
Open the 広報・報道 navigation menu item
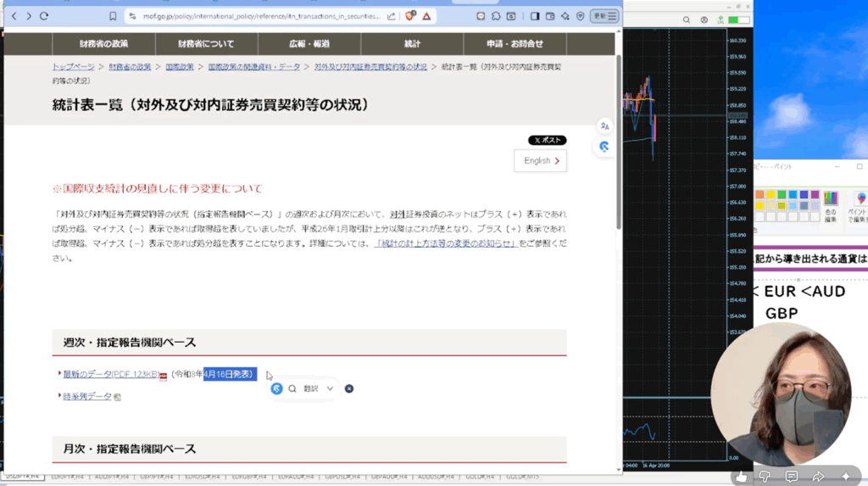click(309, 43)
